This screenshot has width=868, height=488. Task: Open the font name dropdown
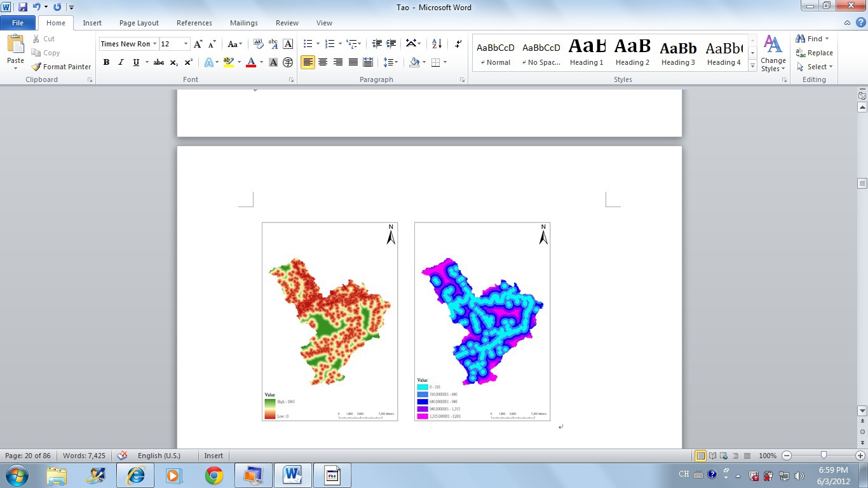click(x=154, y=44)
